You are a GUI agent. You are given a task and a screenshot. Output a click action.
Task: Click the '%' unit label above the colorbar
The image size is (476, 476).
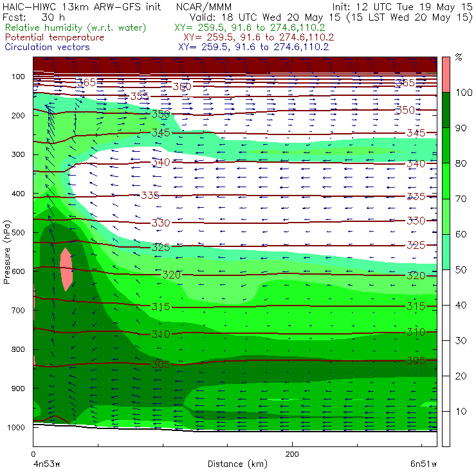[x=459, y=57]
